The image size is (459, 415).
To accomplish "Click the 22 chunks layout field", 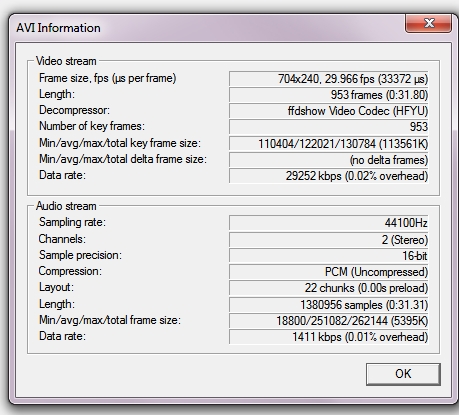I will click(x=329, y=288).
